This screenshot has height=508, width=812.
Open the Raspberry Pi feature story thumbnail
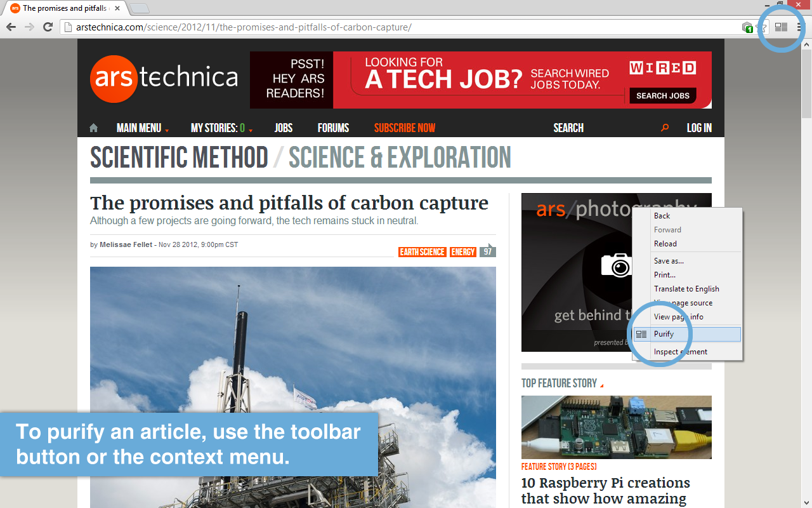(x=617, y=427)
